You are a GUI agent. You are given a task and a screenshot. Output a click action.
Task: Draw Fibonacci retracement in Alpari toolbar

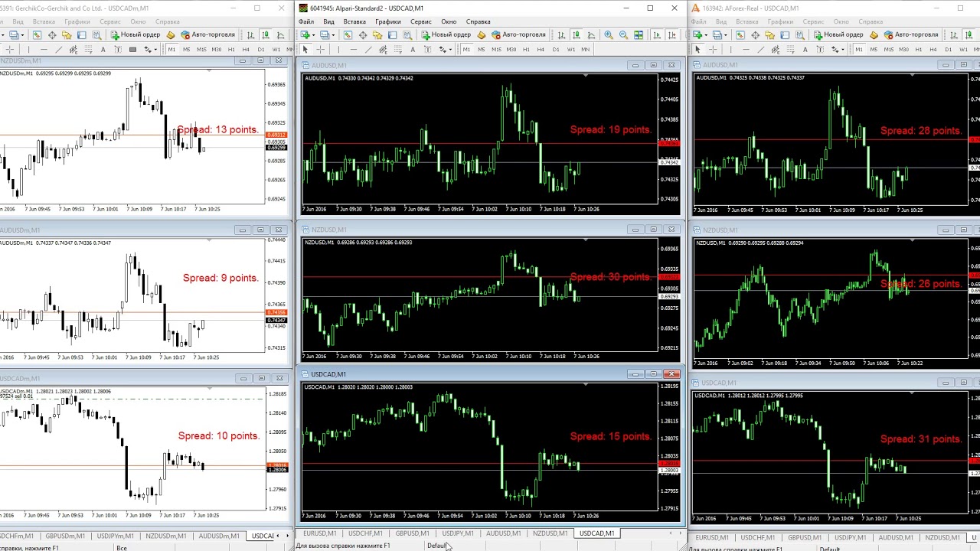click(398, 49)
